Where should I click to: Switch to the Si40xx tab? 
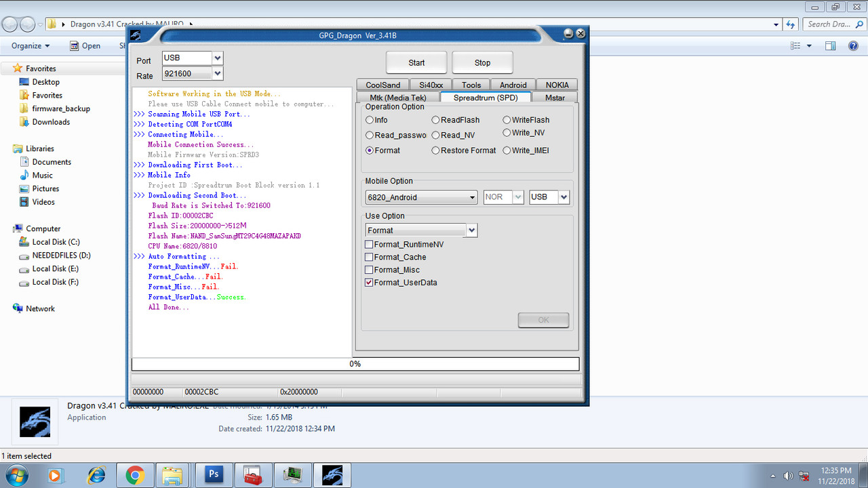pos(431,85)
